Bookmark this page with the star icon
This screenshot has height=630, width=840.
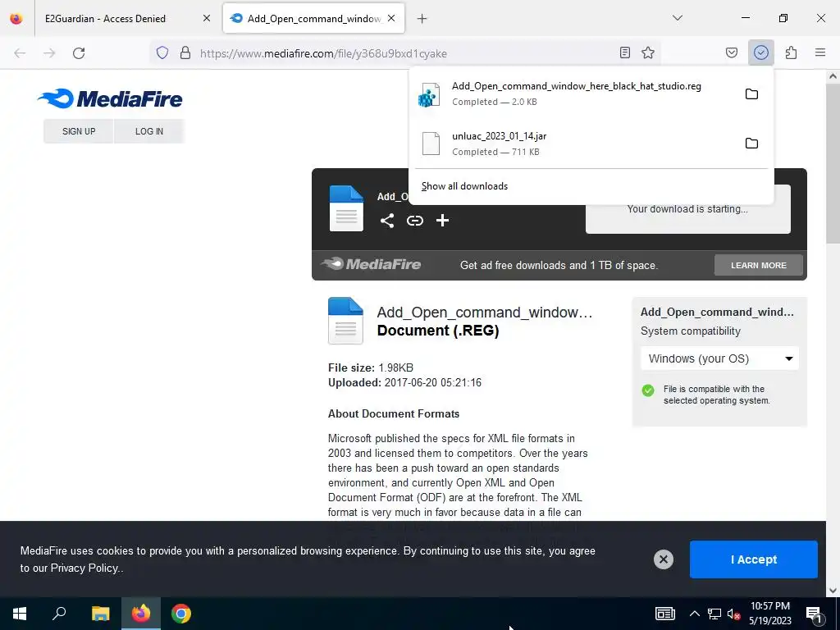pyautogui.click(x=648, y=52)
